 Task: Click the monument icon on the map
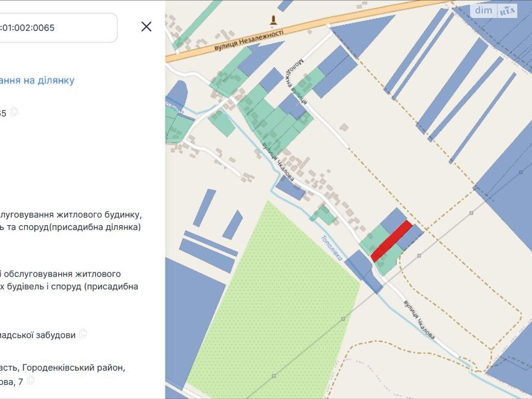click(273, 20)
